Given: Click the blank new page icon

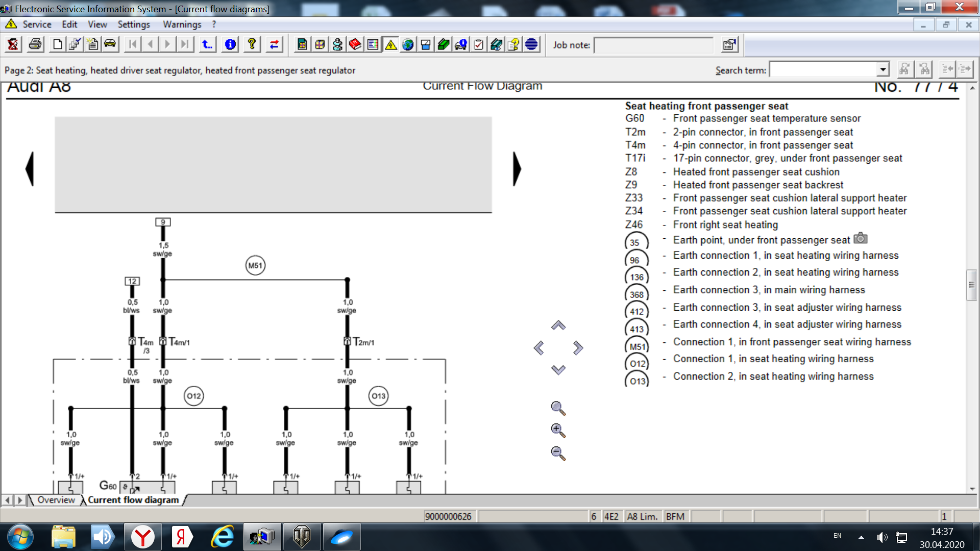Looking at the screenshot, I should coord(58,45).
